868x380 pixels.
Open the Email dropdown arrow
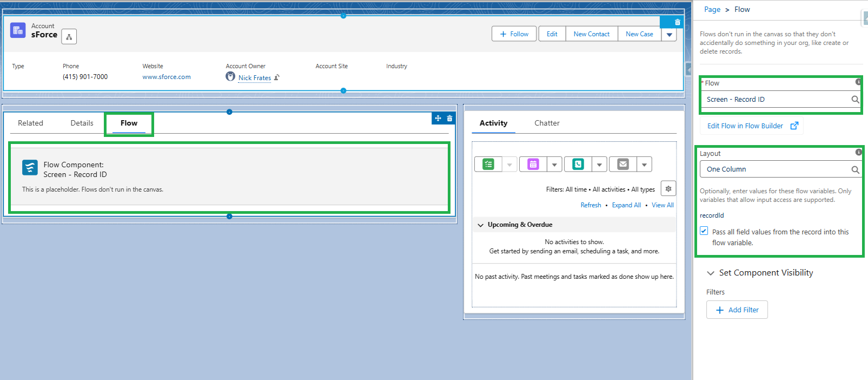[644, 165]
